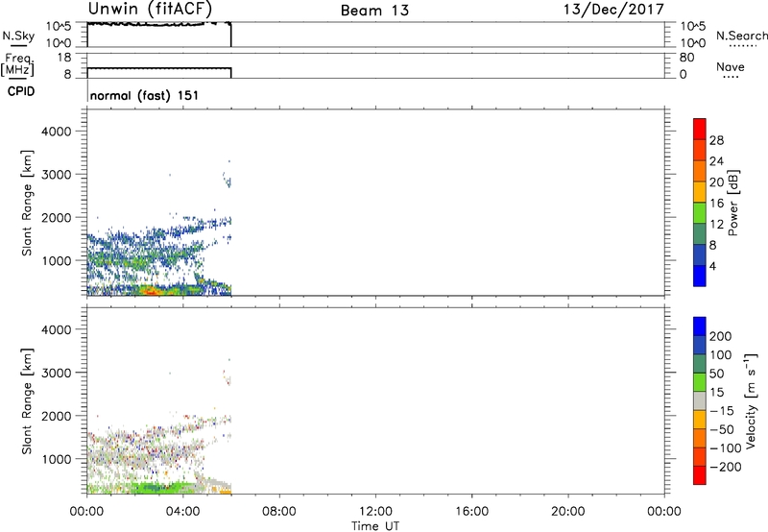768x532 pixels.
Task: Click the 'Power [dB]' colorbar label
Action: [x=733, y=203]
